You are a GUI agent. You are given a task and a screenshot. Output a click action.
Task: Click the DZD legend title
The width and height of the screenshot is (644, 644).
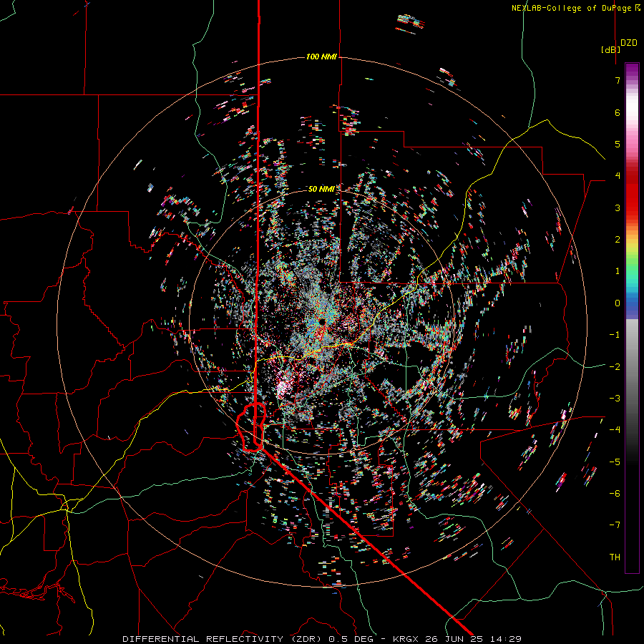[x=628, y=43]
